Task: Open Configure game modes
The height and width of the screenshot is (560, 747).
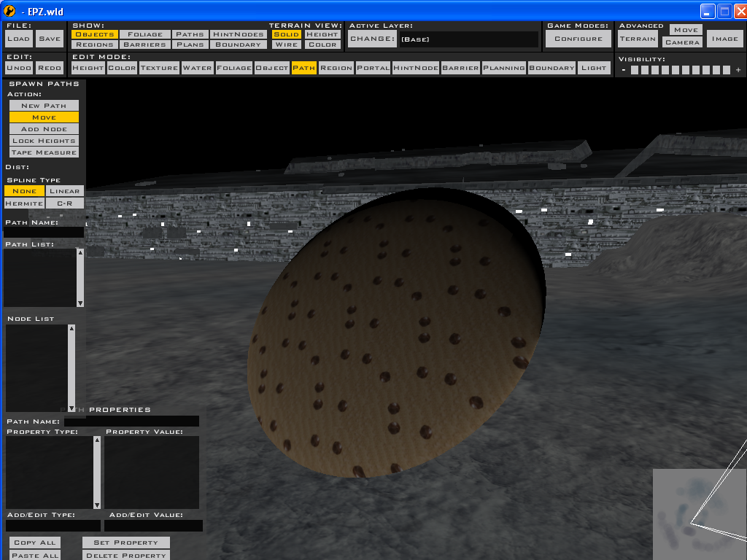Action: (578, 39)
